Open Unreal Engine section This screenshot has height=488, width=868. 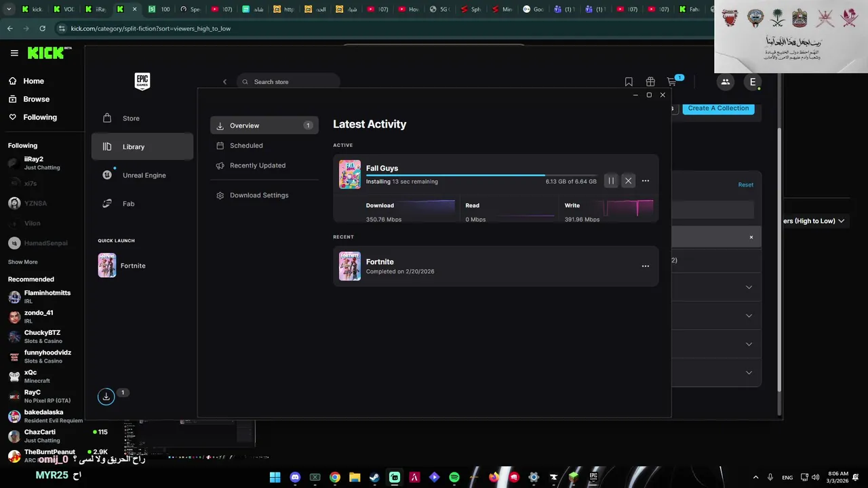tap(142, 175)
